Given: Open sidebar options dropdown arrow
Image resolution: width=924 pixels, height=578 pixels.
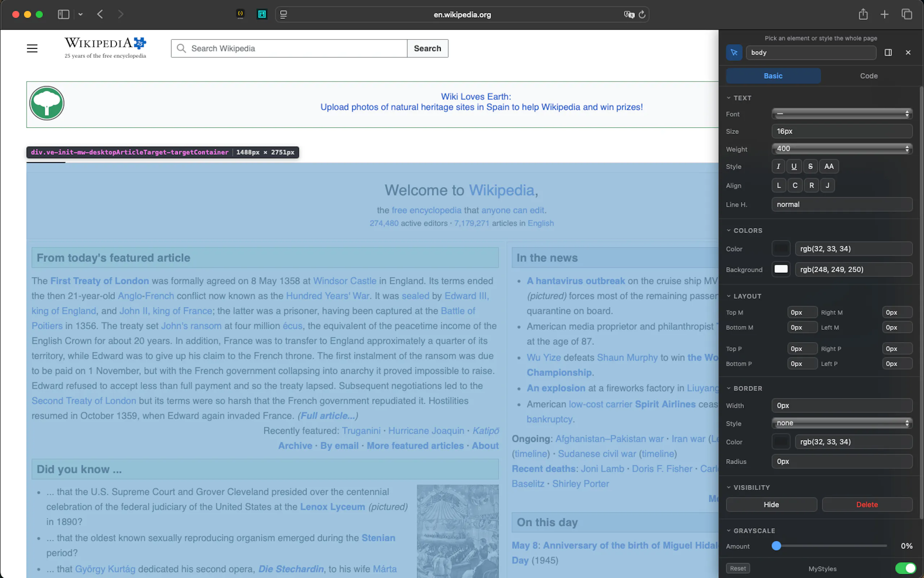Looking at the screenshot, I should (80, 14).
